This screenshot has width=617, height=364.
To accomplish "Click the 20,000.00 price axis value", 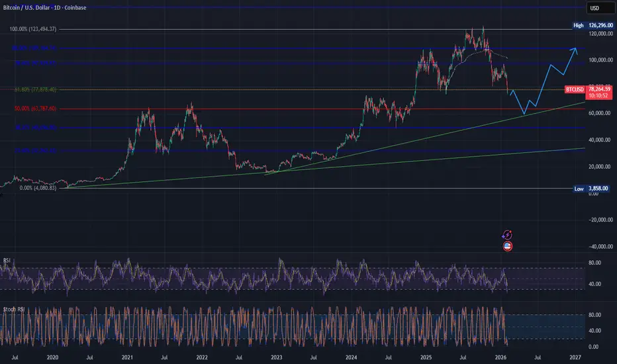I will pos(600,167).
